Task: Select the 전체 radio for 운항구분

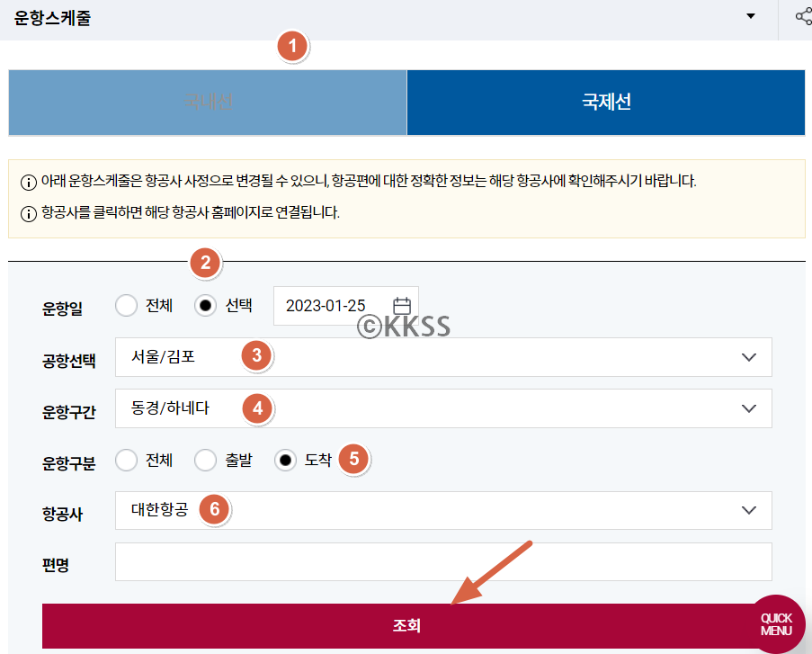Action: coord(126,459)
